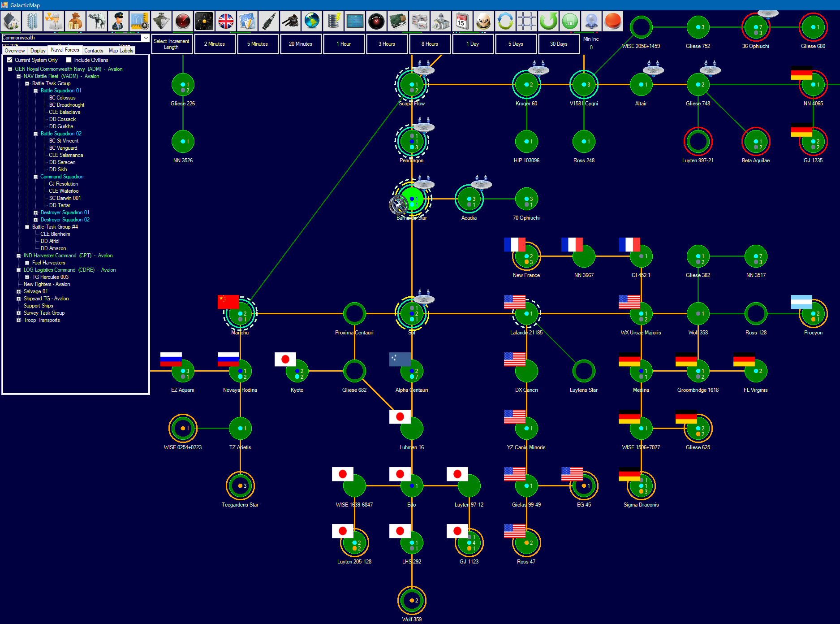Expand the Destroyer Squadron 01 node
The height and width of the screenshot is (624, 840).
click(x=36, y=212)
